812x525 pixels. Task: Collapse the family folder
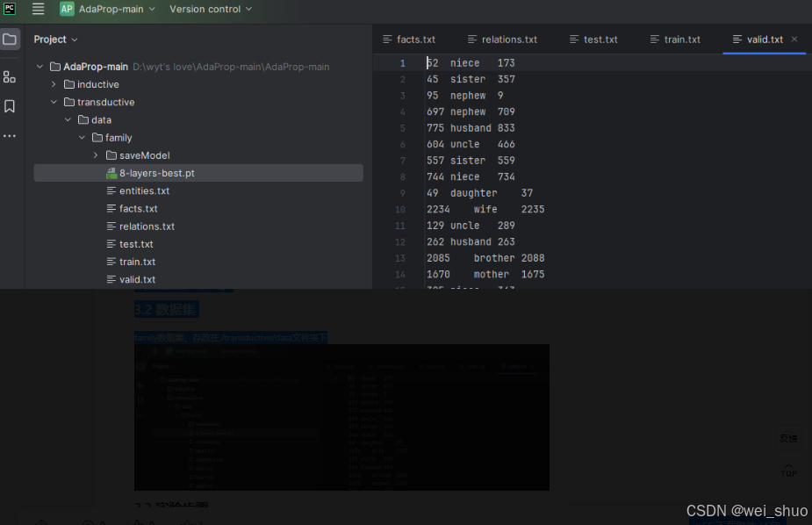click(82, 138)
